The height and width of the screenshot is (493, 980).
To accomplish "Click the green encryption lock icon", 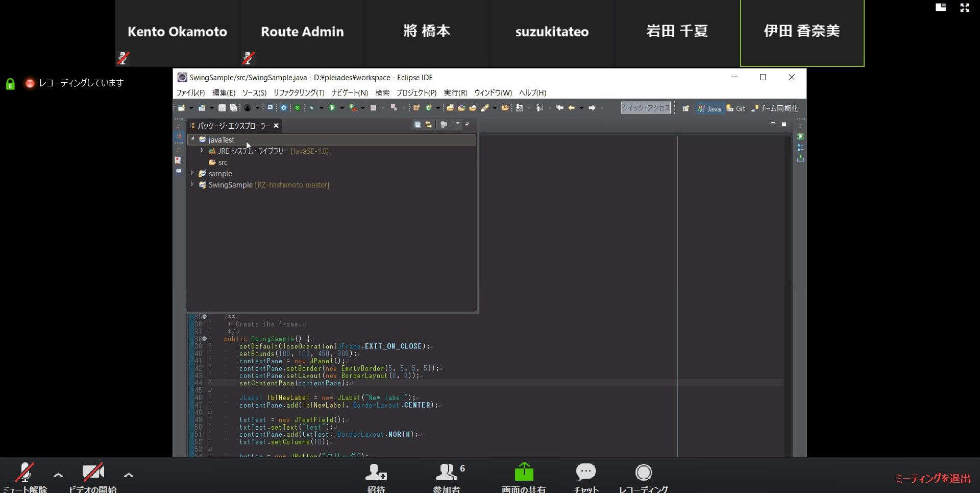I will pos(10,84).
